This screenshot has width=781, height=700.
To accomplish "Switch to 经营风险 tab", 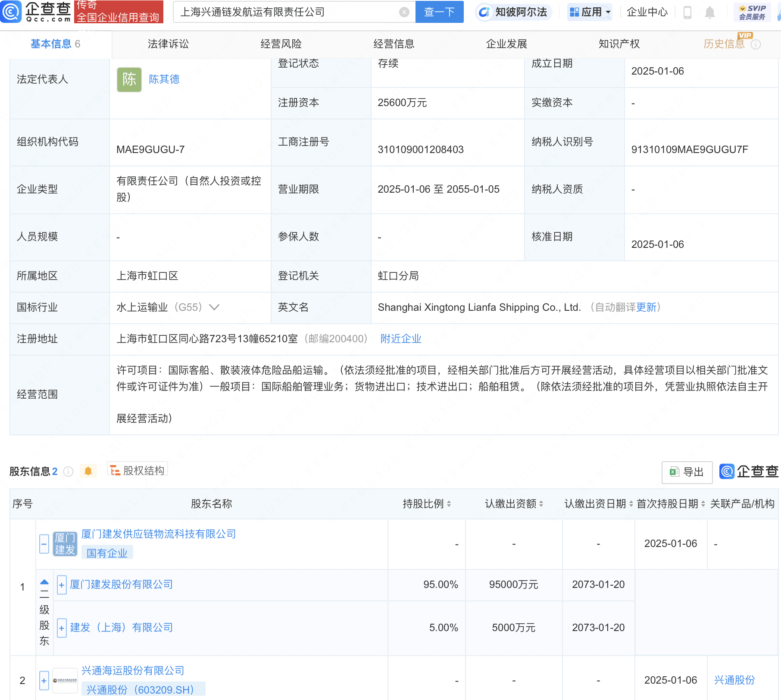I will (x=281, y=44).
